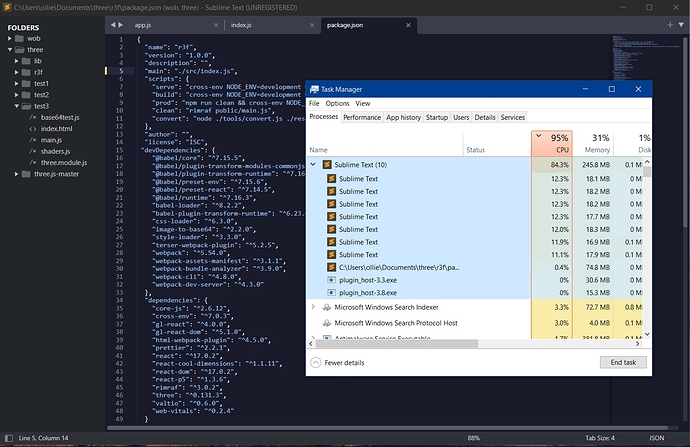Close the app.js tab
The image size is (690, 447).
(x=216, y=26)
